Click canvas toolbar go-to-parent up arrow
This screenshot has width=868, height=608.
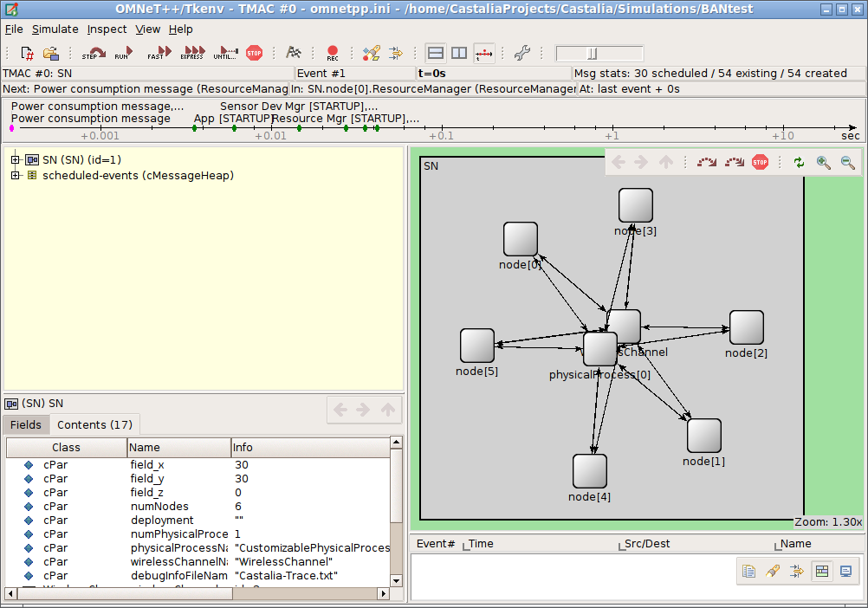click(666, 162)
